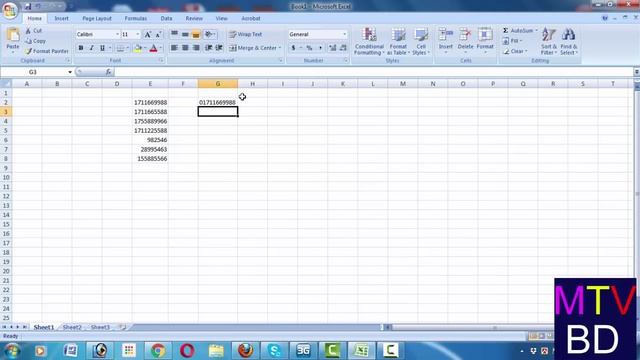Click the Orientation icon
Viewport: 640px width, 360px height.
(x=210, y=35)
